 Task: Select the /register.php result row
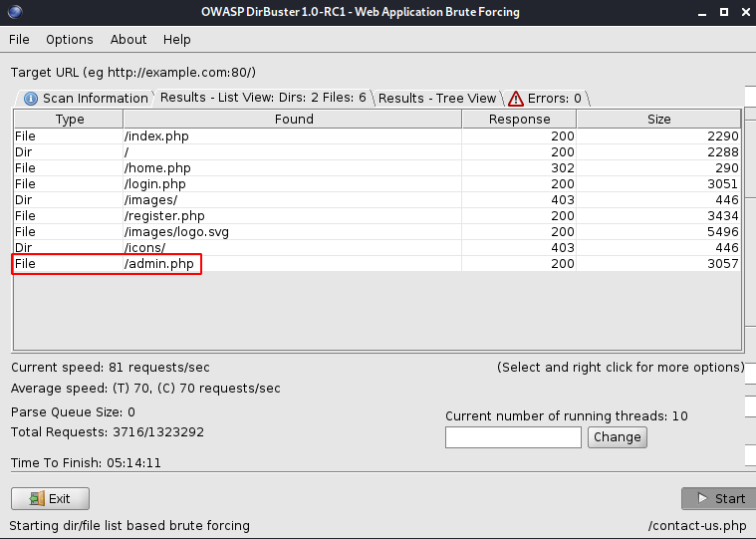[x=378, y=215]
